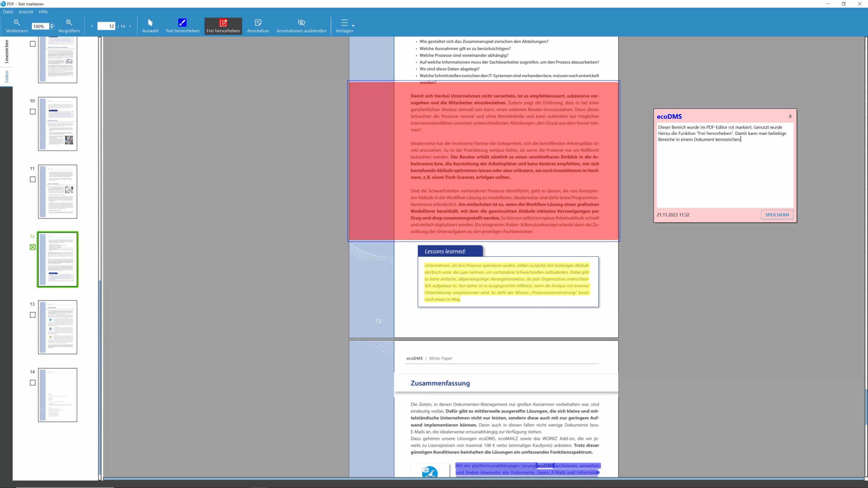Open the Vorlagen dropdown menu
Screen dimensions: 868x488
tap(345, 26)
